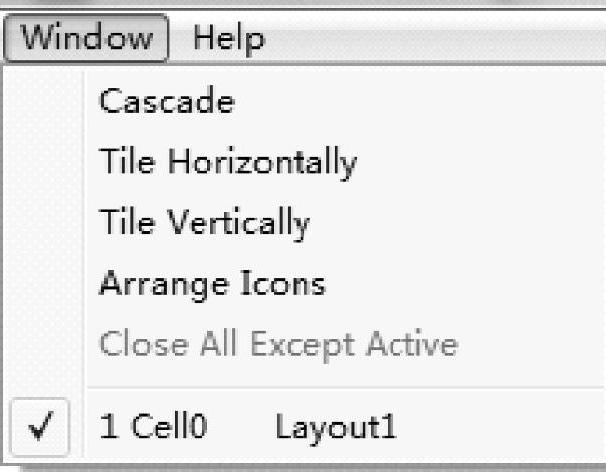Collapse the open Window dropdown
The image size is (606, 472).
(87, 39)
